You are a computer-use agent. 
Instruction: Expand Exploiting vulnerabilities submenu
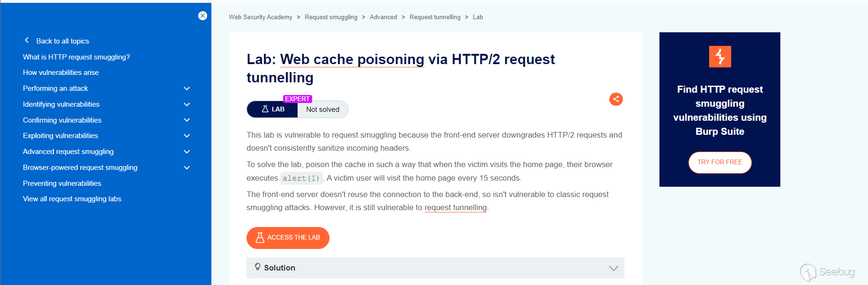pyautogui.click(x=187, y=136)
